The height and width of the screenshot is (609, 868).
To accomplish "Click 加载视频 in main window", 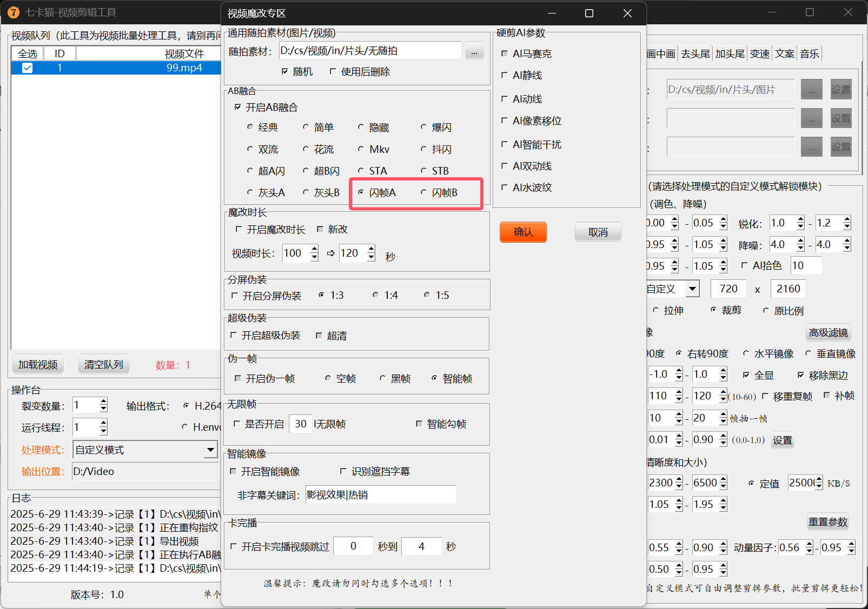I will [38, 365].
